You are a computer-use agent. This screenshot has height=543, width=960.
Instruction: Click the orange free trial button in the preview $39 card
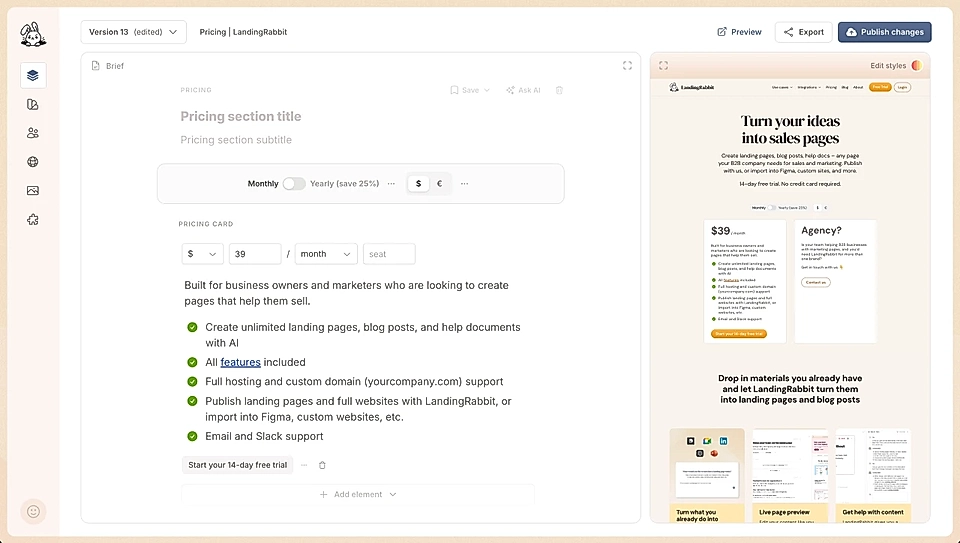click(x=739, y=334)
